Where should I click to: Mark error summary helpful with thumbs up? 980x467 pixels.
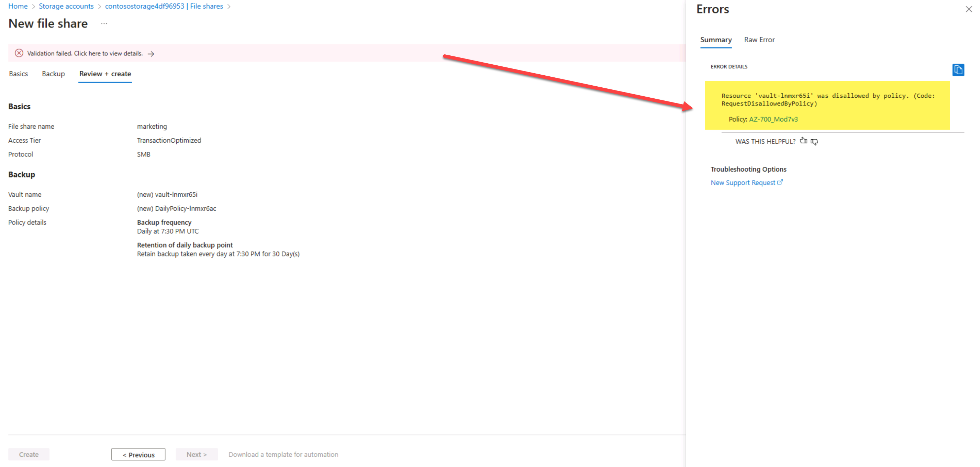pyautogui.click(x=804, y=141)
